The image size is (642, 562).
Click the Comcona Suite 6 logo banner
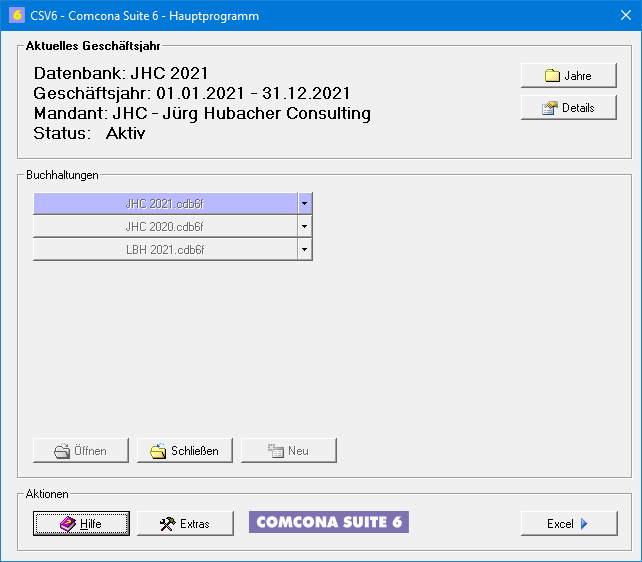pyautogui.click(x=329, y=522)
